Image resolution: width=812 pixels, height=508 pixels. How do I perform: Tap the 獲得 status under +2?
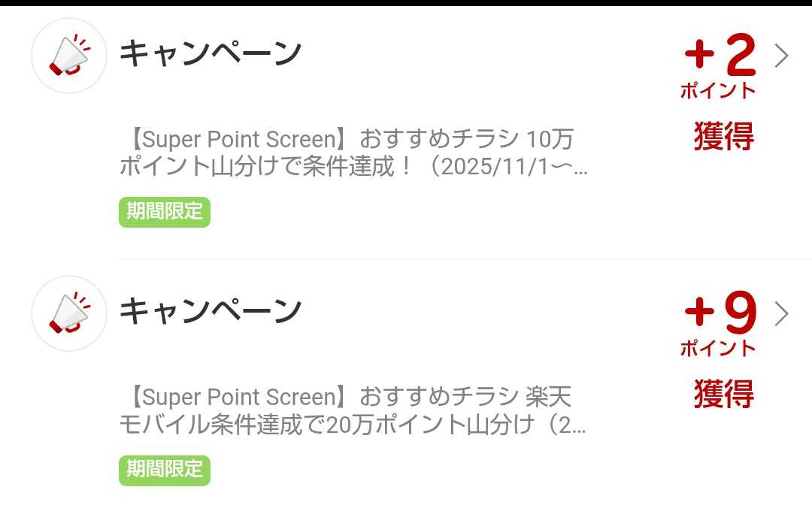(723, 136)
